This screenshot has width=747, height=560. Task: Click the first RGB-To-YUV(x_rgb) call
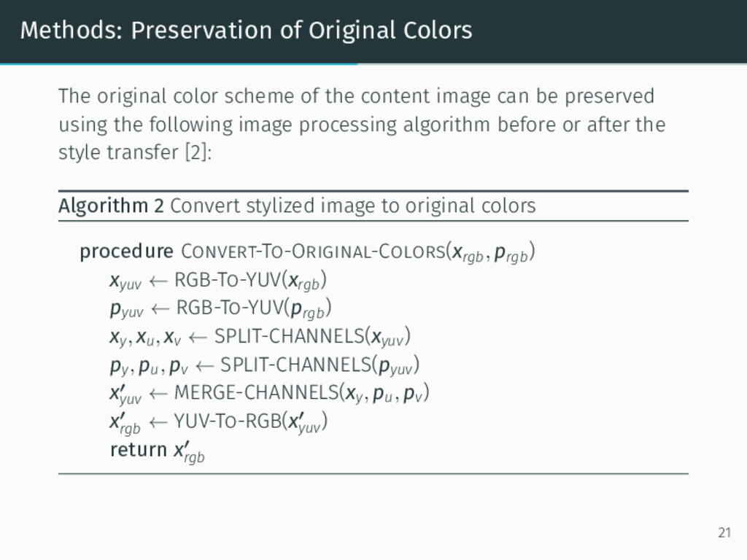point(251,281)
